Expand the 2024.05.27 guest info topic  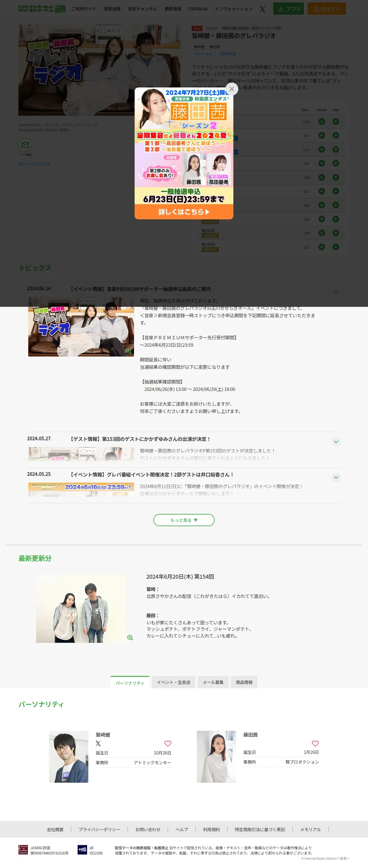(x=336, y=442)
